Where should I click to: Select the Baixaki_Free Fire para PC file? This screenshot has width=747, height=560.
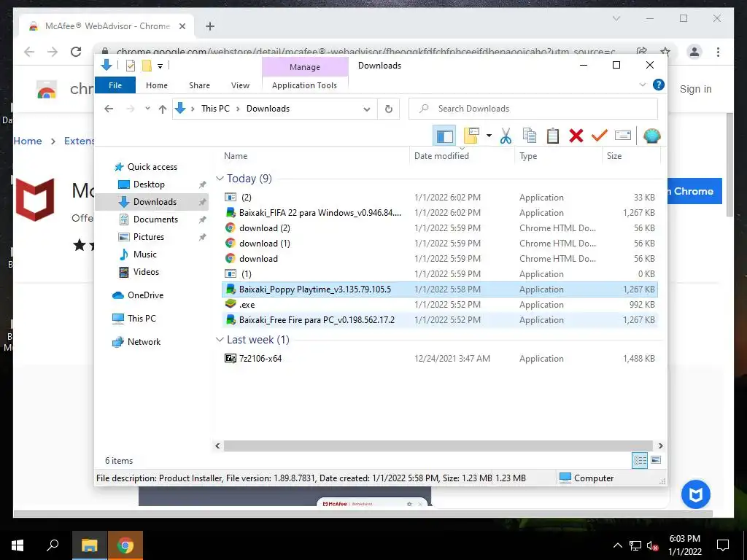pyautogui.click(x=439, y=319)
